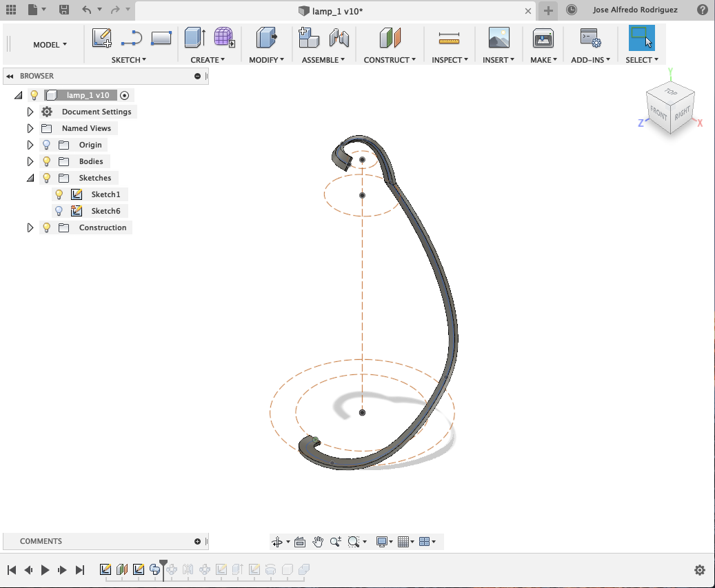Select the Zoom tool
This screenshot has height=588, width=715.
tap(336, 541)
